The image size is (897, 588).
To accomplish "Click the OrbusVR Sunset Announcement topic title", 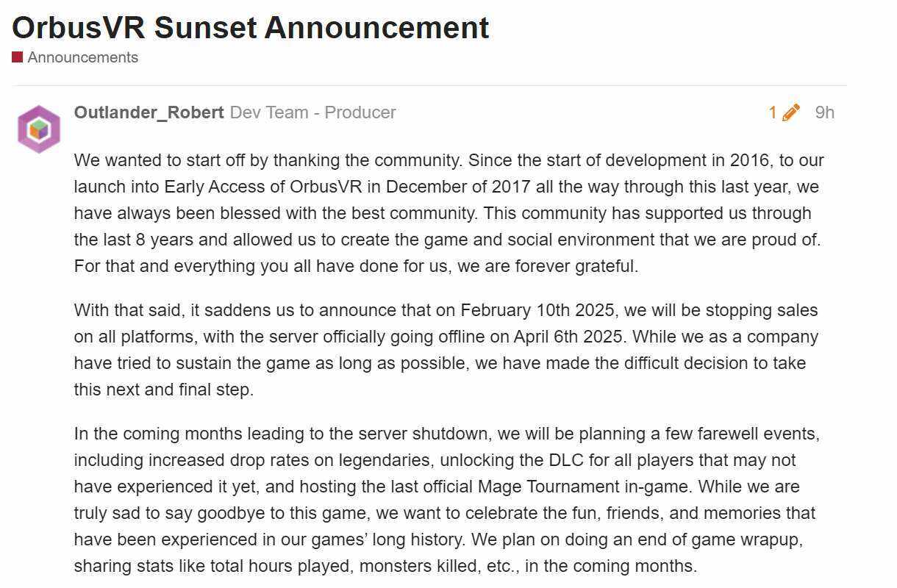I will point(251,28).
